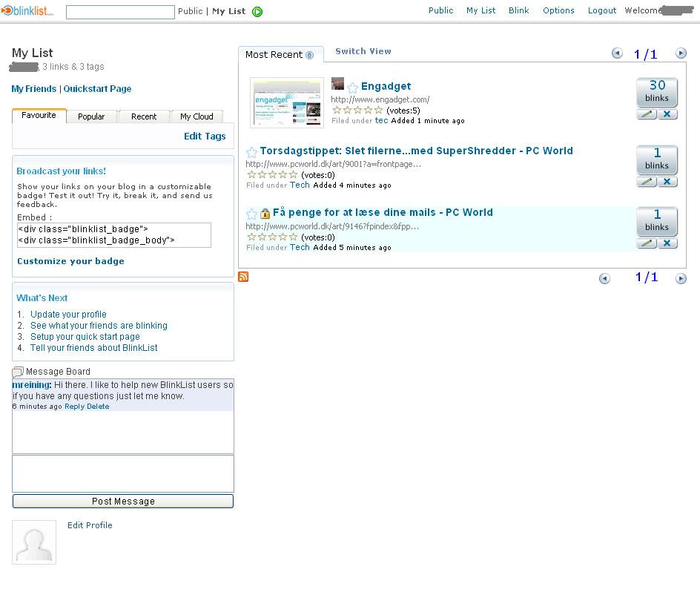The width and height of the screenshot is (700, 595).
Task: Star the Få penge link as favourite
Action: (x=251, y=214)
